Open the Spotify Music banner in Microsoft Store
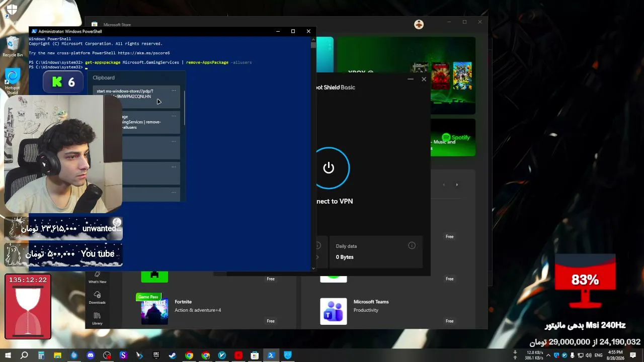Screen dimensions: 644x362 453,137
